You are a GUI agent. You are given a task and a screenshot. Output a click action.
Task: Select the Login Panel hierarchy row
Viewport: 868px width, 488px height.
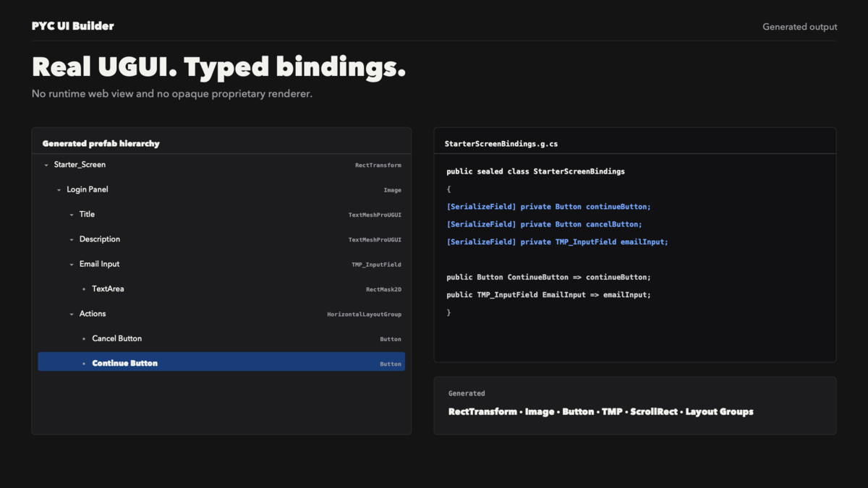[221, 189]
